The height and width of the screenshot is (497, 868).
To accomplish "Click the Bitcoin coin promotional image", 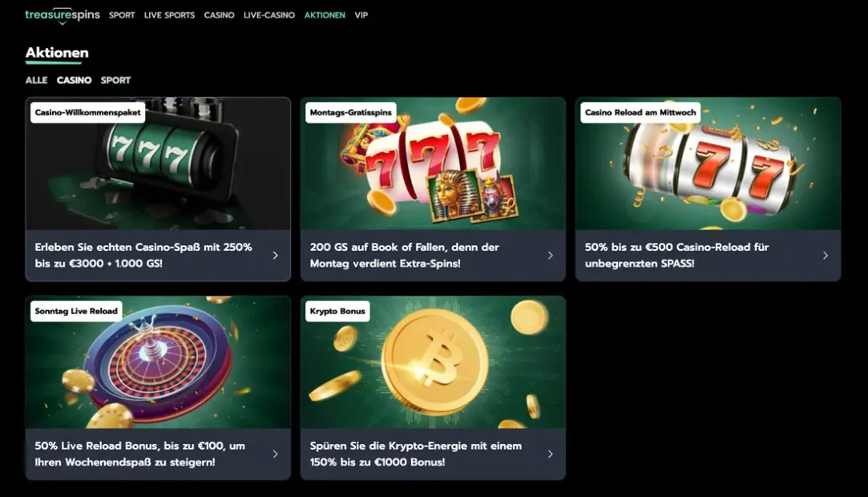I will (x=433, y=362).
